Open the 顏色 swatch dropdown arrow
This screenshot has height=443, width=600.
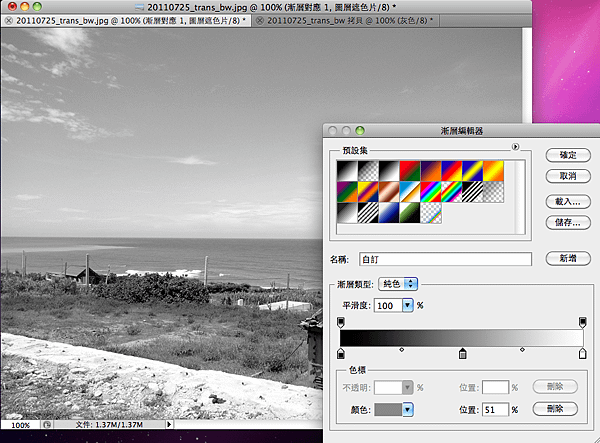point(408,410)
